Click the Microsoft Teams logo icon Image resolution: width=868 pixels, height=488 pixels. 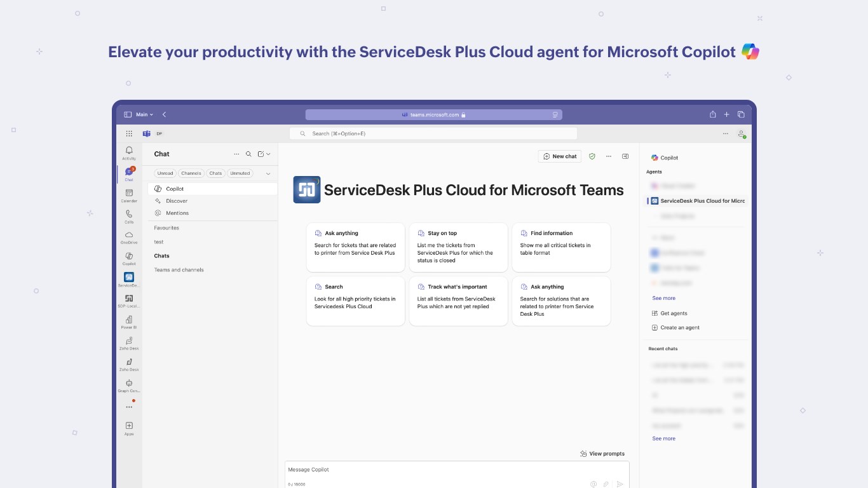146,133
